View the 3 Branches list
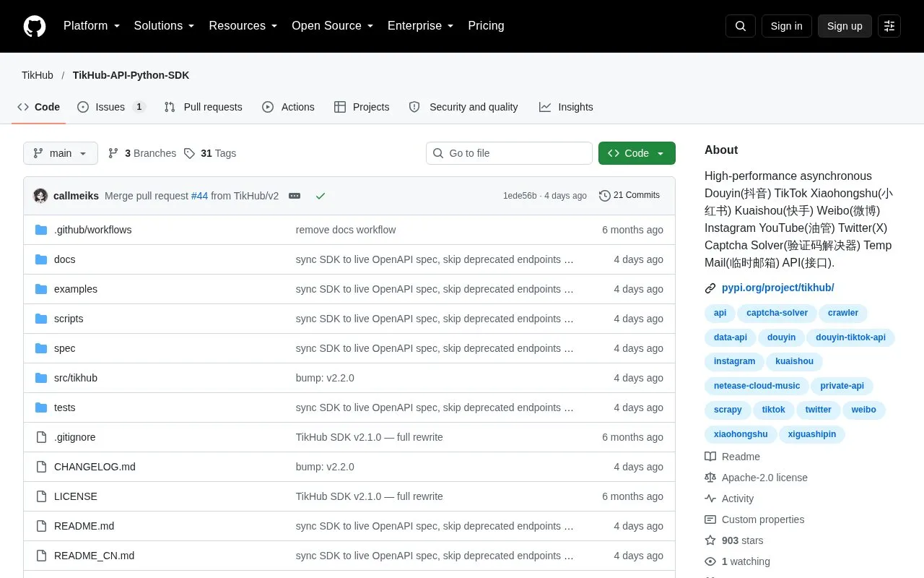 coord(142,153)
